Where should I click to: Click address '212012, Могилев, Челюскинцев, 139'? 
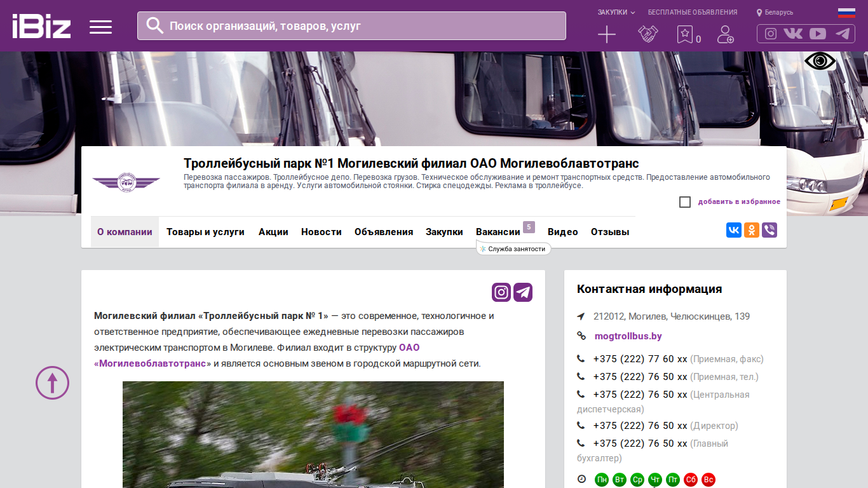[672, 316]
